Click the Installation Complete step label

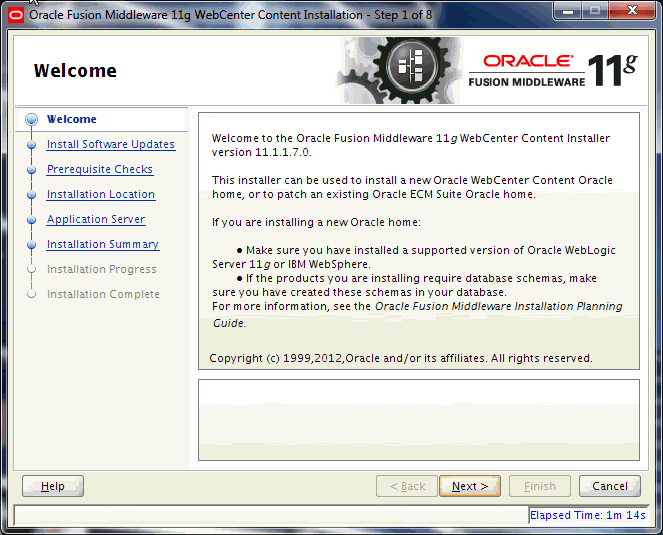(x=103, y=294)
